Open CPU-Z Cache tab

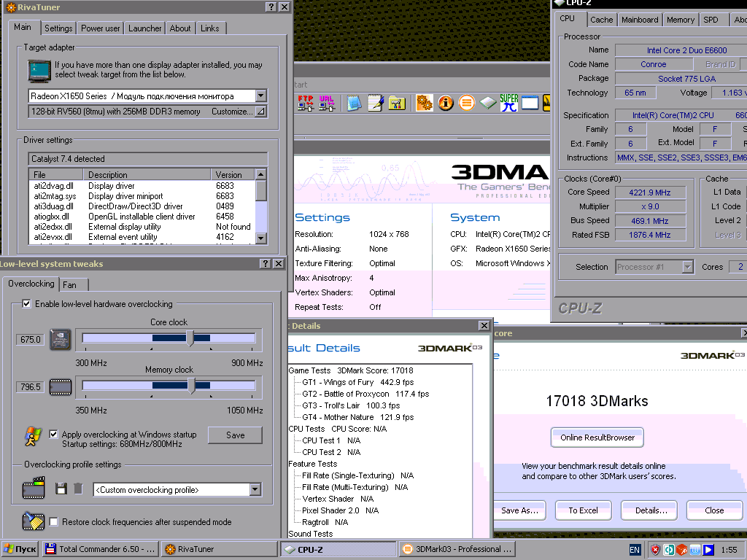[602, 20]
